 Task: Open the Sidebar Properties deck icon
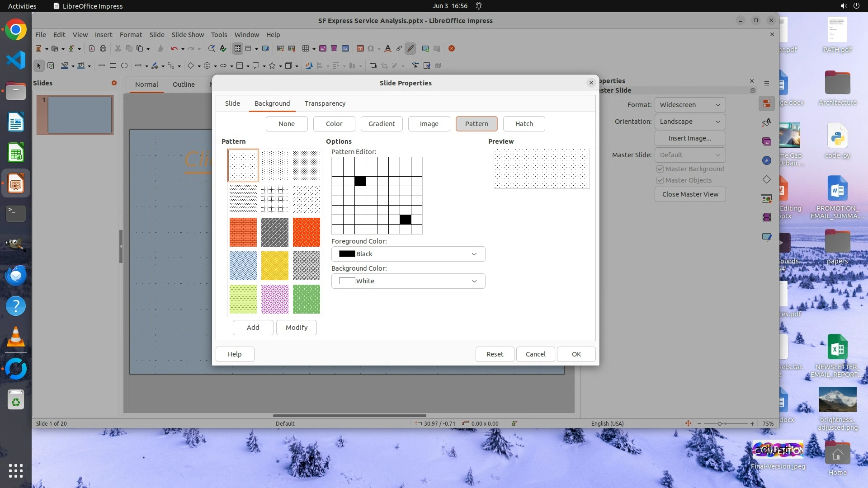pyautogui.click(x=766, y=103)
